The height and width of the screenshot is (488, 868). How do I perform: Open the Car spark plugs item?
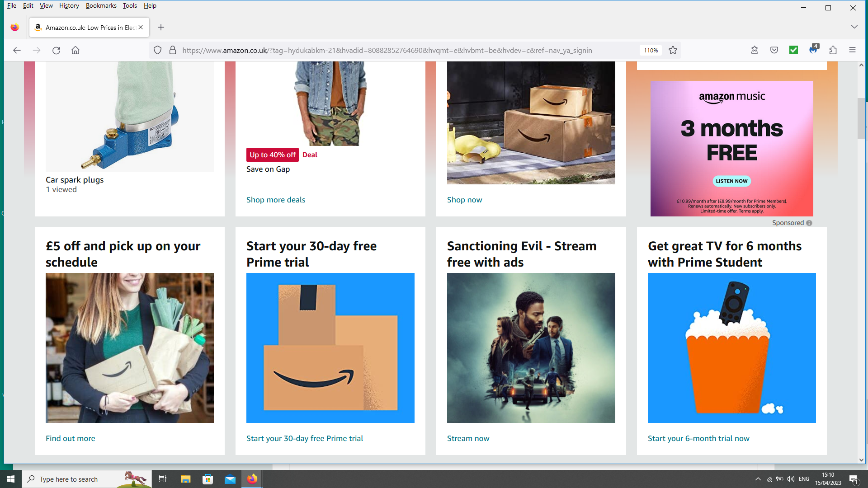click(75, 180)
